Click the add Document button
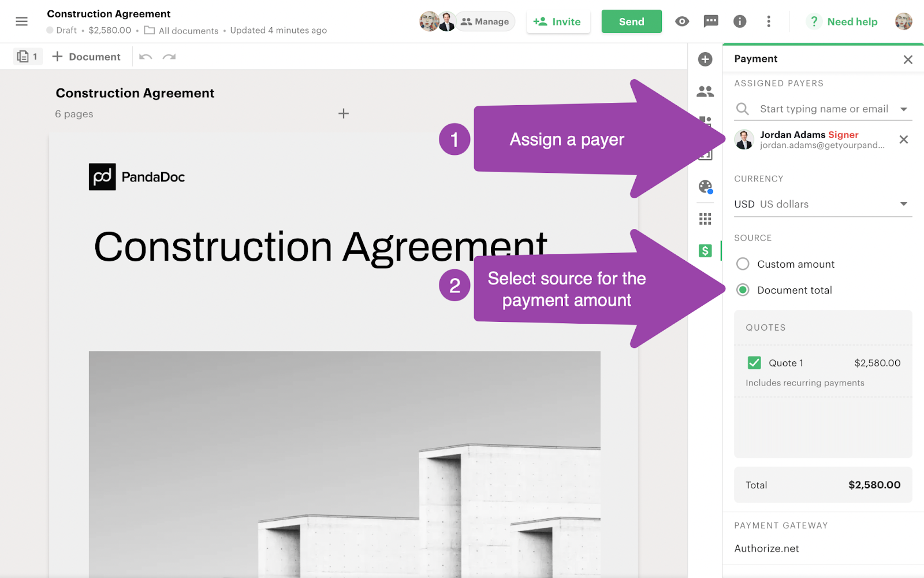The width and height of the screenshot is (924, 578). click(x=87, y=57)
